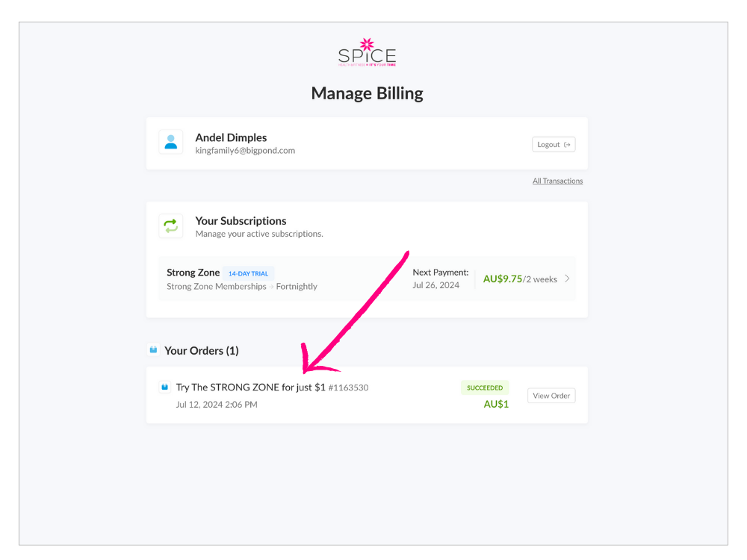Click the SUCCEEDED status badge
Screen dimensions: 747x560
pyautogui.click(x=485, y=388)
